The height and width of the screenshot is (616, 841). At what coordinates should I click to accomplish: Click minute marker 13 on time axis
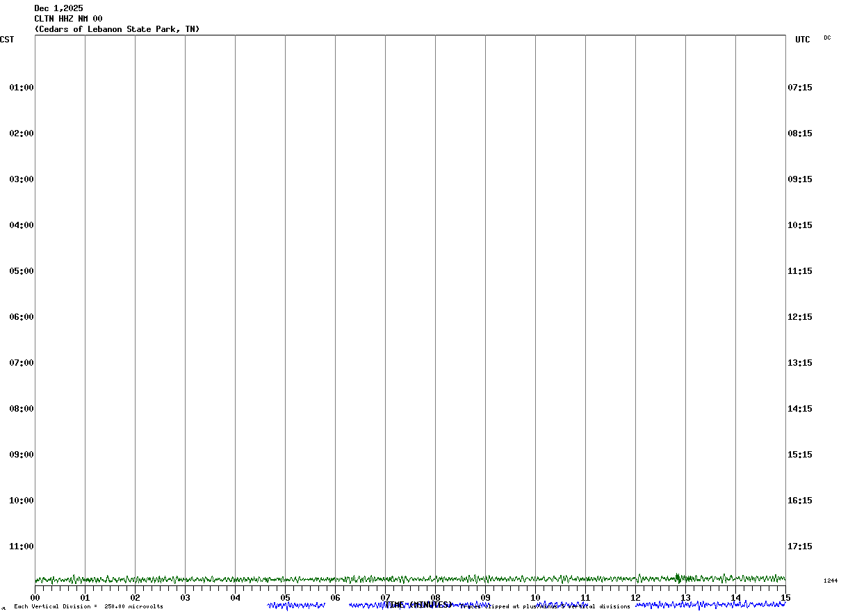(685, 598)
